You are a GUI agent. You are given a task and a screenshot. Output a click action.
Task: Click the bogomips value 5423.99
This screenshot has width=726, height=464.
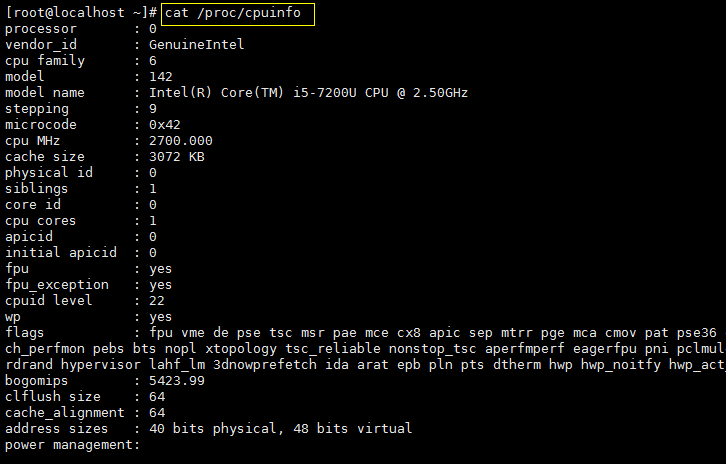(x=176, y=380)
